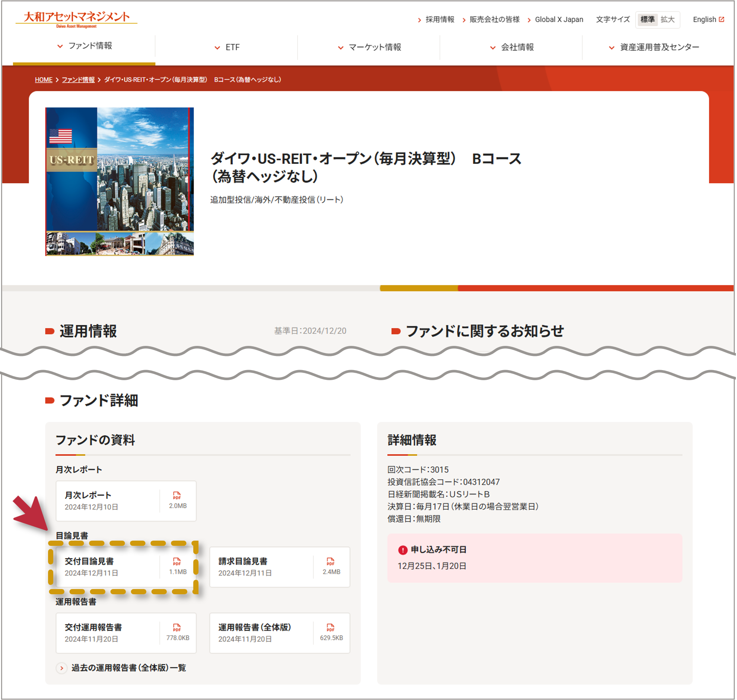Click the arrow before 販売会社の皆様
737x700 pixels.
point(465,20)
